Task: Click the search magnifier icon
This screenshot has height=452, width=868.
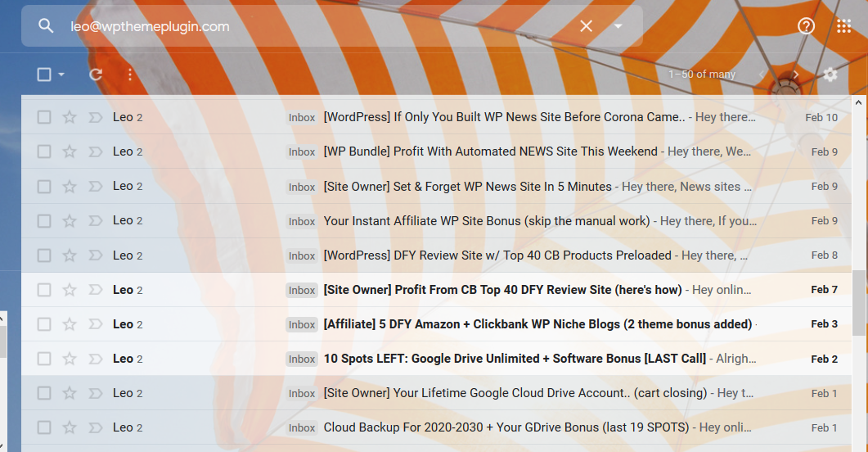Action: 46,25
